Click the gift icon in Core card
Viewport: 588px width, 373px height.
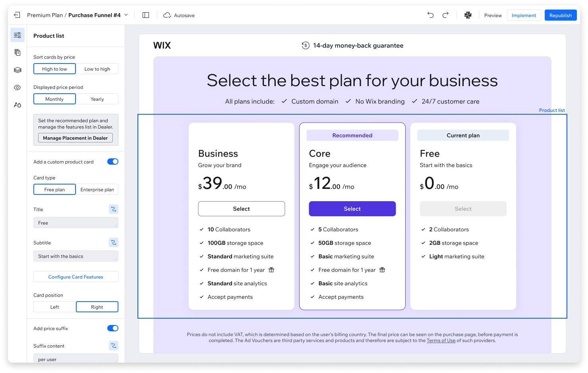click(382, 270)
